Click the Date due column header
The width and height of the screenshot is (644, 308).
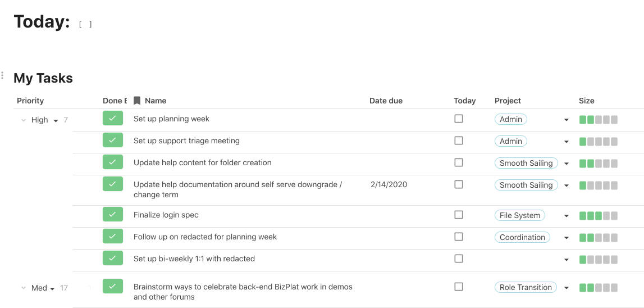[386, 101]
